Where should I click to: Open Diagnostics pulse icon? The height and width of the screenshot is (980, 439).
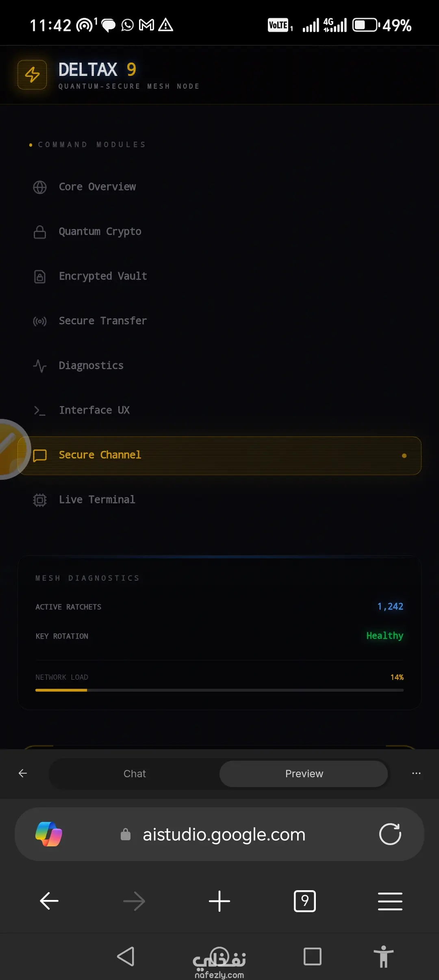tap(40, 366)
